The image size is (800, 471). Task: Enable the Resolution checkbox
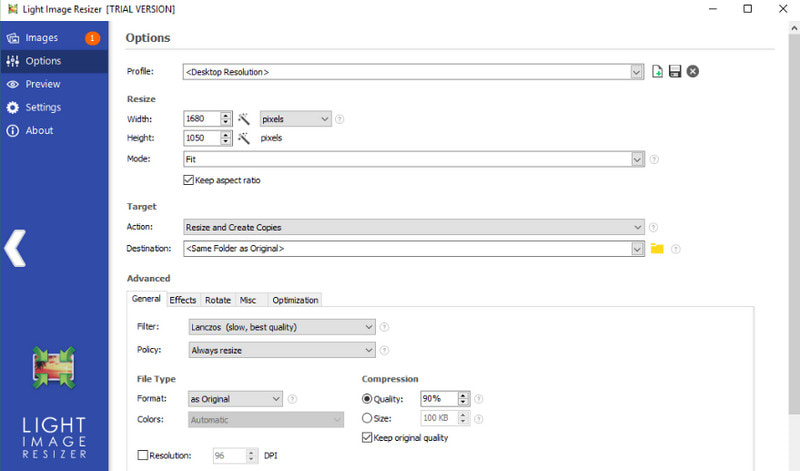coord(142,455)
